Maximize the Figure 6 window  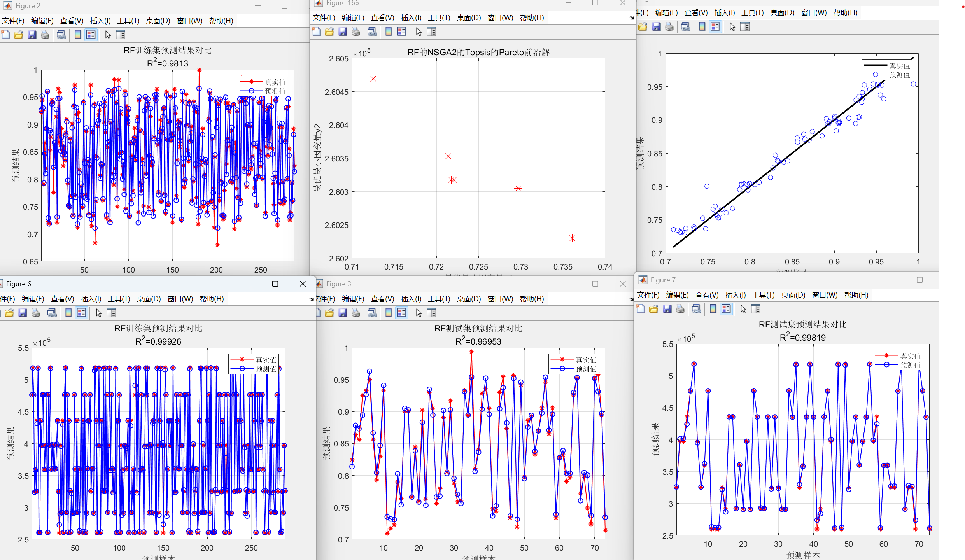pos(275,284)
